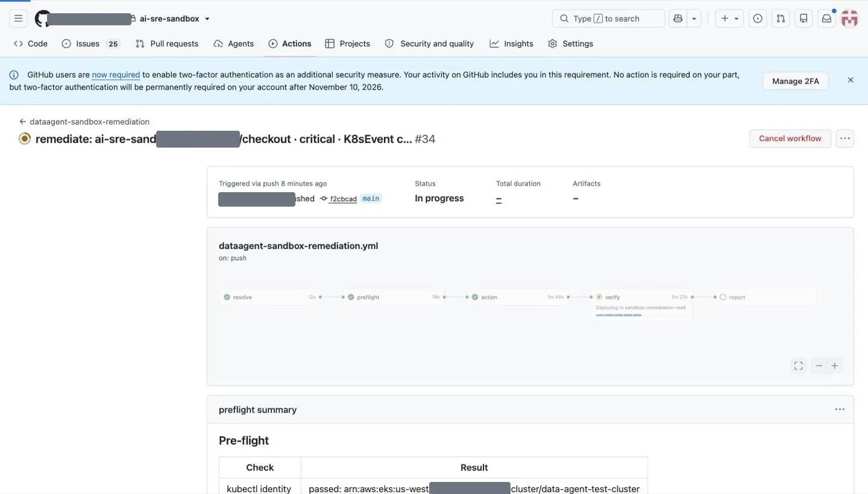The width and height of the screenshot is (868, 494).
Task: Expand the Copilot dropdown arrow
Action: (x=694, y=19)
